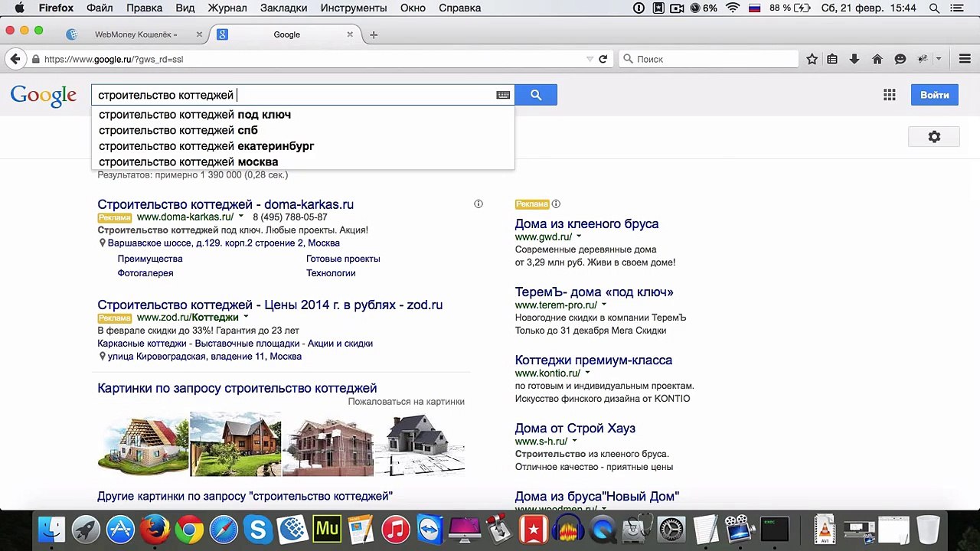Bookmark this page with the star icon
The width and height of the screenshot is (980, 551).
pyautogui.click(x=812, y=59)
